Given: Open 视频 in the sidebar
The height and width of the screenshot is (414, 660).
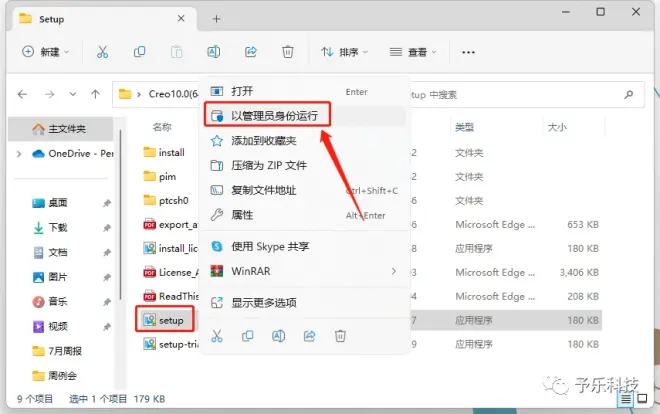Looking at the screenshot, I should pos(58,326).
